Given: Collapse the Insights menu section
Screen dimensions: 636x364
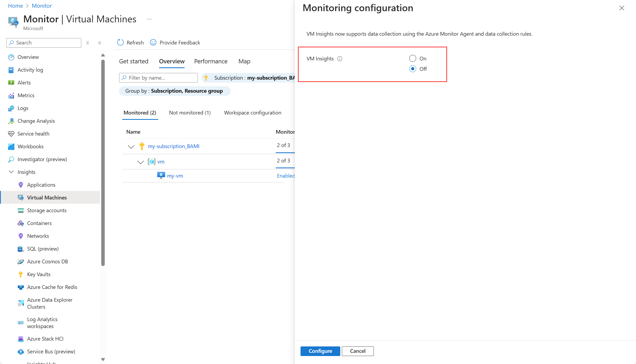Looking at the screenshot, I should point(11,172).
